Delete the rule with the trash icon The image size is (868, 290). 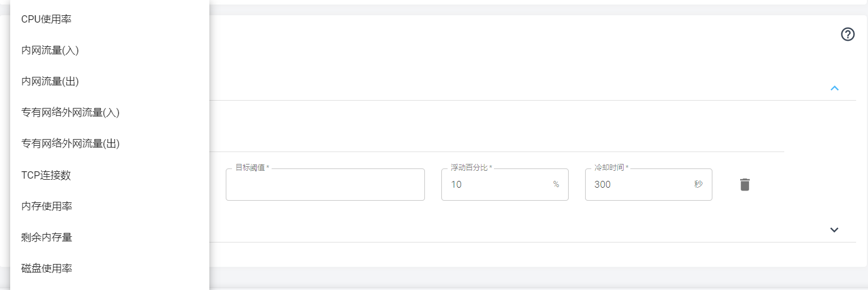pyautogui.click(x=745, y=184)
